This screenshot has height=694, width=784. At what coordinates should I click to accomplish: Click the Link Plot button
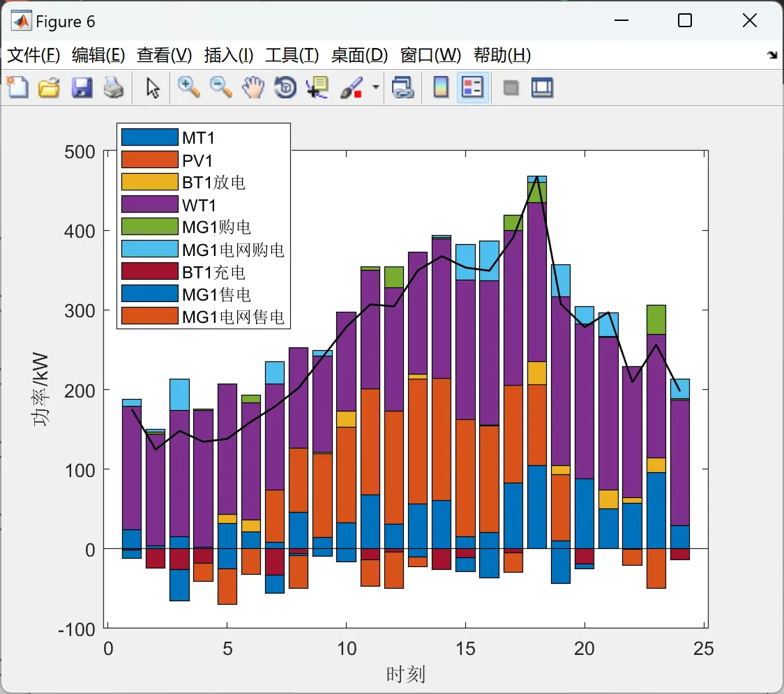pyautogui.click(x=403, y=87)
